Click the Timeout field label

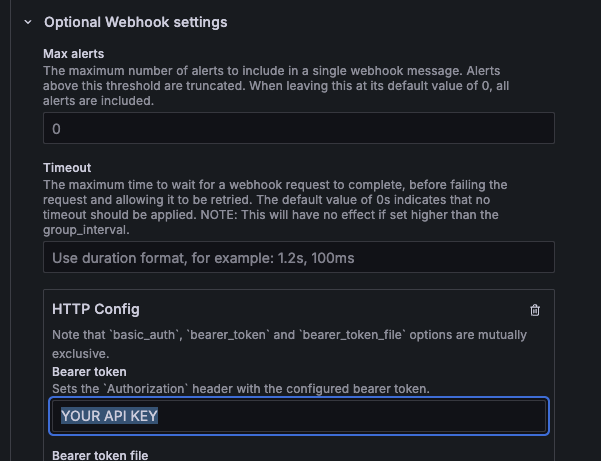point(67,167)
